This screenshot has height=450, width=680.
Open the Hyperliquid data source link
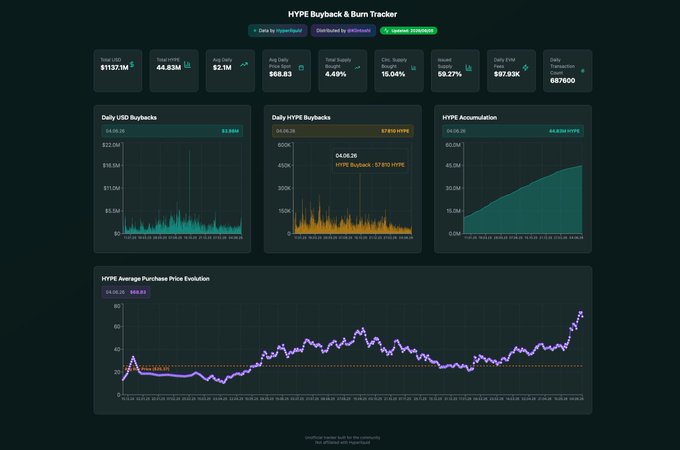[289, 31]
